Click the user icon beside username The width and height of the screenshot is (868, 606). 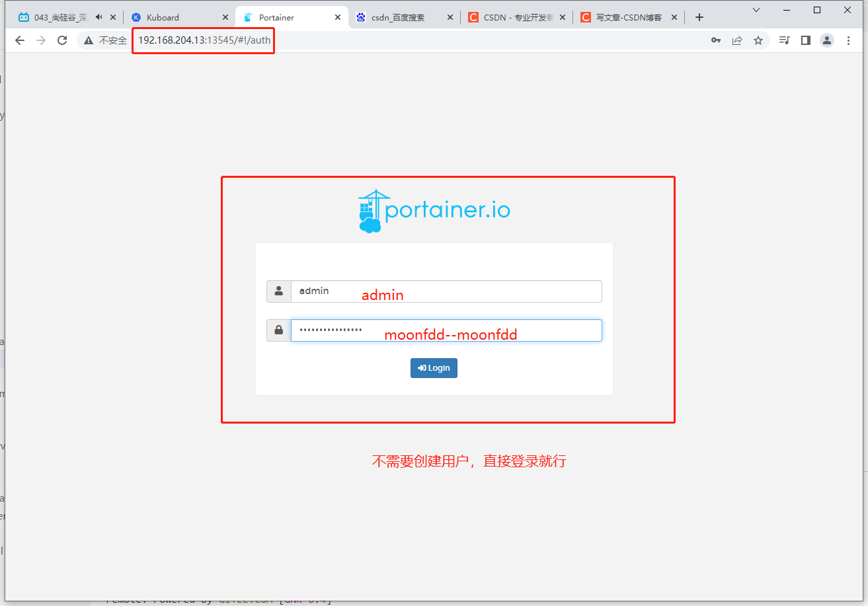279,291
